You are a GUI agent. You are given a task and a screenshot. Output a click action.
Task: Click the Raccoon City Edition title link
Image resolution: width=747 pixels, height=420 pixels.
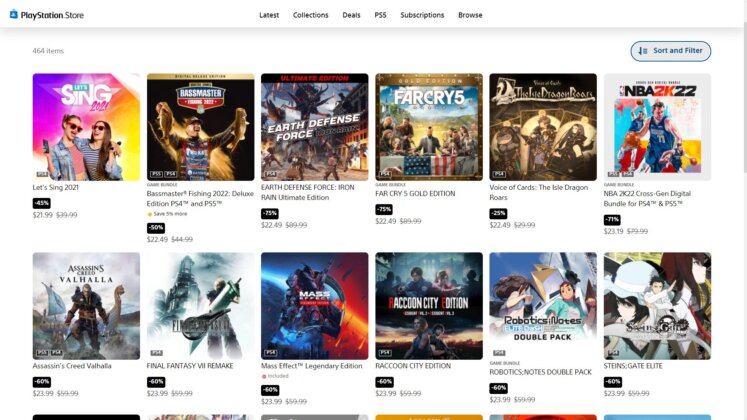click(x=415, y=366)
